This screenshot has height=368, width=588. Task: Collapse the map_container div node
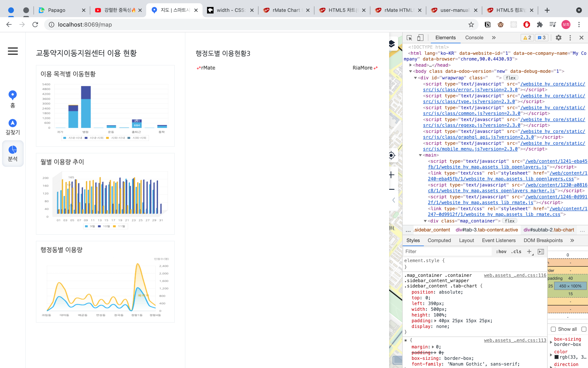click(425, 221)
